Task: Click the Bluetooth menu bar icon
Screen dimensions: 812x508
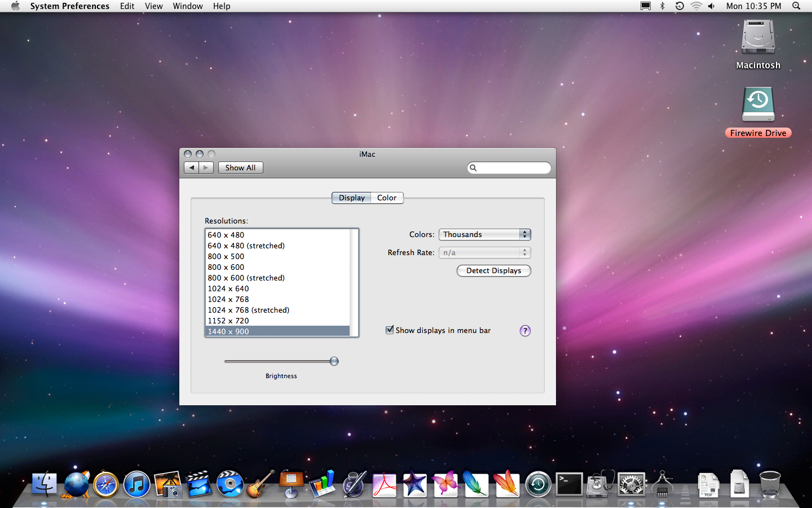Action: (x=663, y=6)
